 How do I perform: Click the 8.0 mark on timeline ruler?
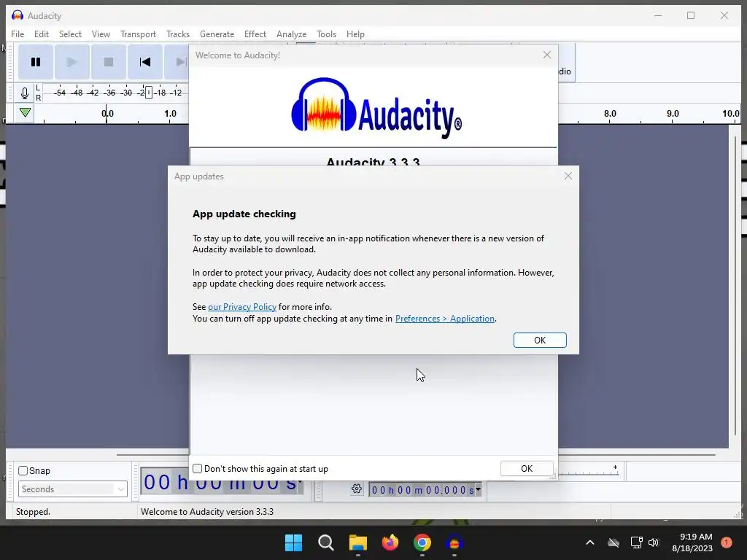tap(610, 114)
